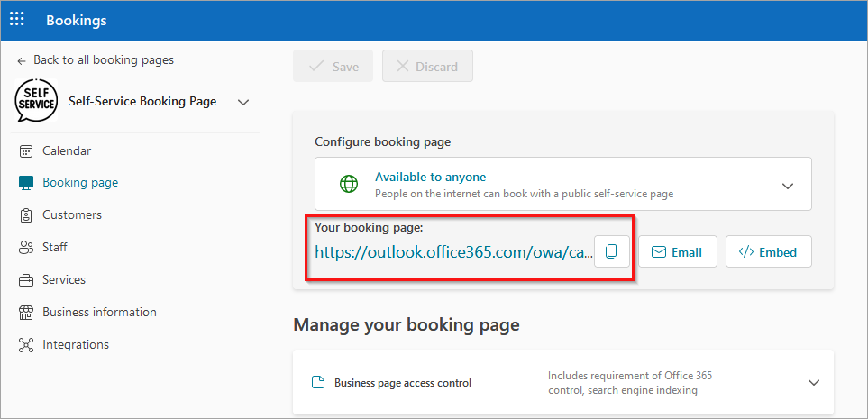Image resolution: width=868 pixels, height=419 pixels.
Task: Open the 'Available to anyone' dropdown
Action: pos(787,186)
